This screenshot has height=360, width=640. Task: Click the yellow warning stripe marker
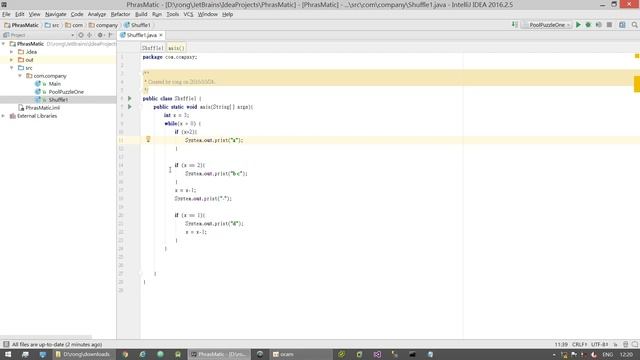(637, 84)
